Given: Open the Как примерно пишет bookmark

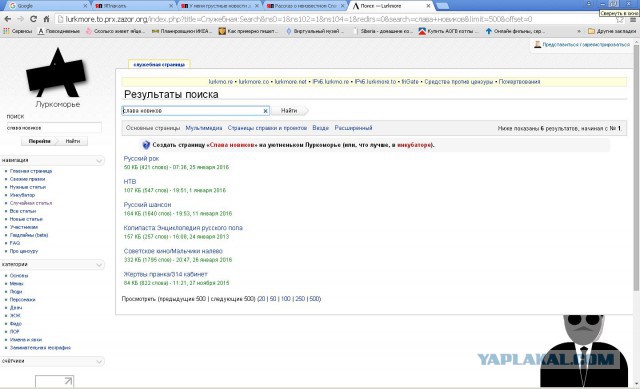Looking at the screenshot, I should 249,31.
